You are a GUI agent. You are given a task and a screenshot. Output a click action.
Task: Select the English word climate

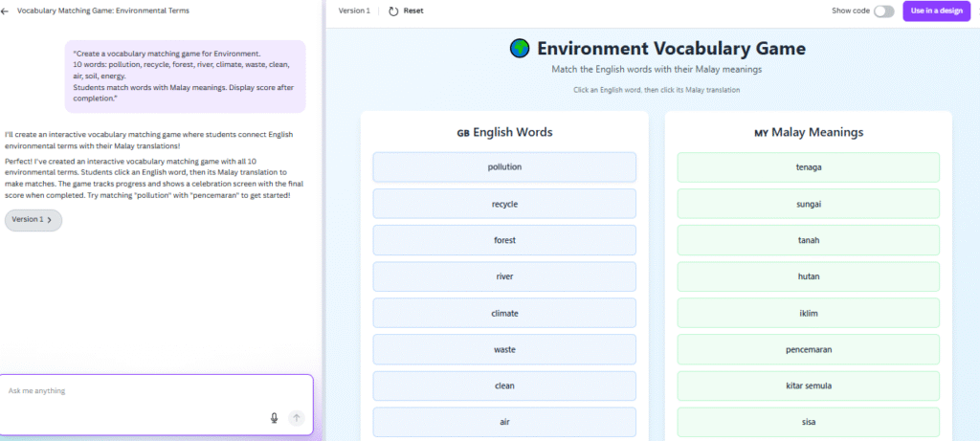(x=504, y=314)
